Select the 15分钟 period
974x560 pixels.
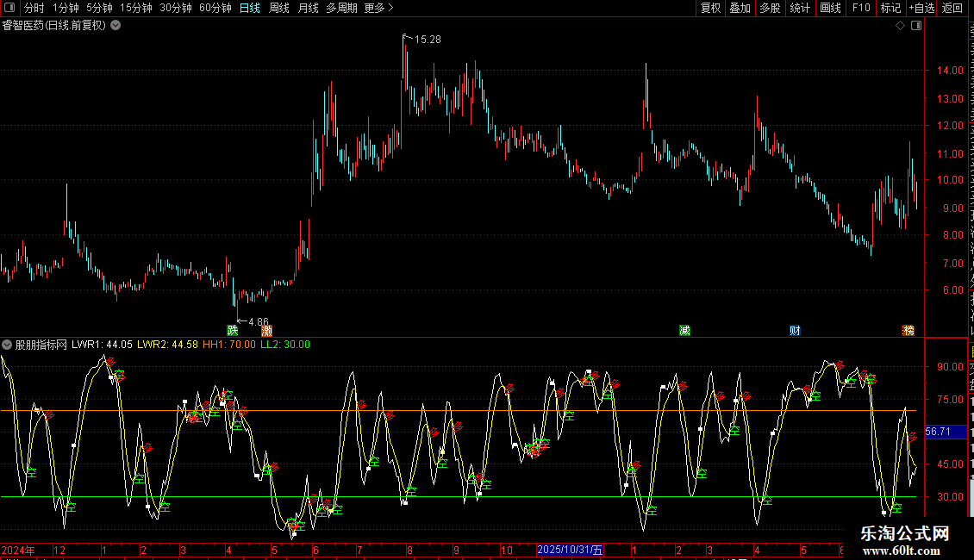point(136,8)
